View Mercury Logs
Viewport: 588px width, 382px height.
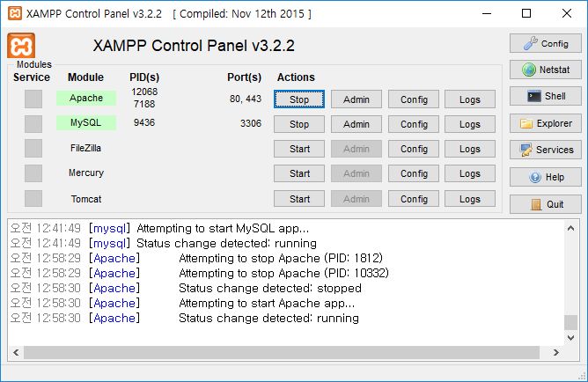pyautogui.click(x=470, y=173)
